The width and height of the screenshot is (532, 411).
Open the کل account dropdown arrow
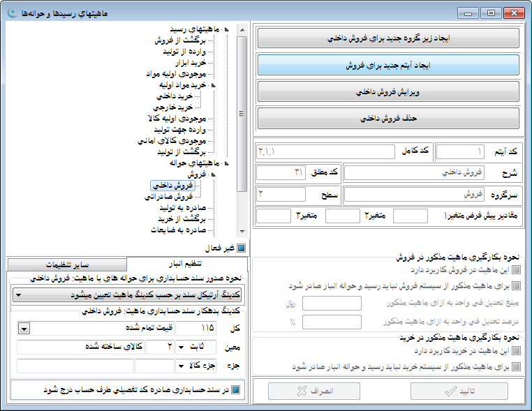[24, 329]
